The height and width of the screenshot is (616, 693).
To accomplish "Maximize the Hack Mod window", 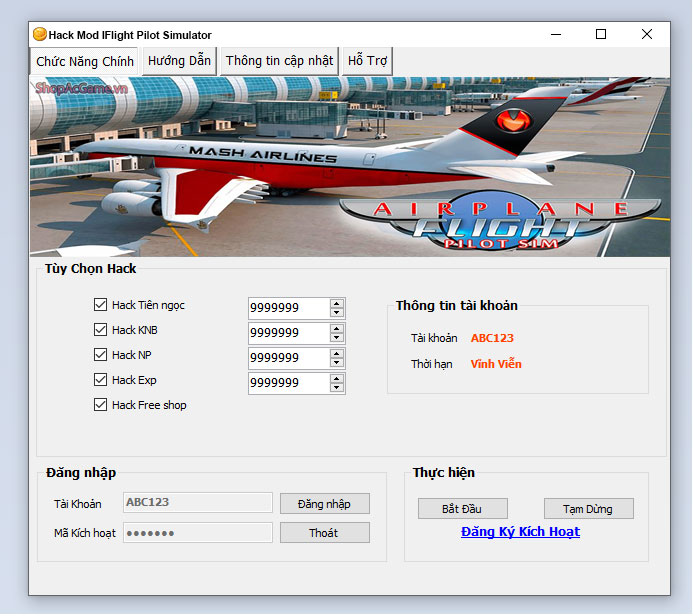I will point(601,34).
